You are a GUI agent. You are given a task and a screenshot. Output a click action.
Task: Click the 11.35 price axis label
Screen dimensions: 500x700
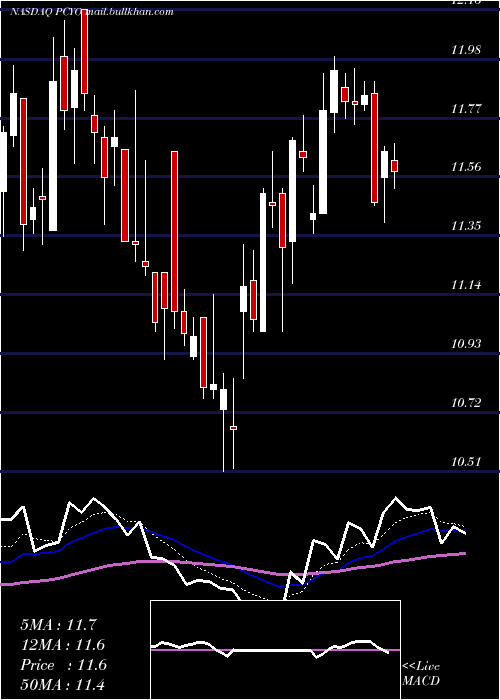click(x=466, y=226)
